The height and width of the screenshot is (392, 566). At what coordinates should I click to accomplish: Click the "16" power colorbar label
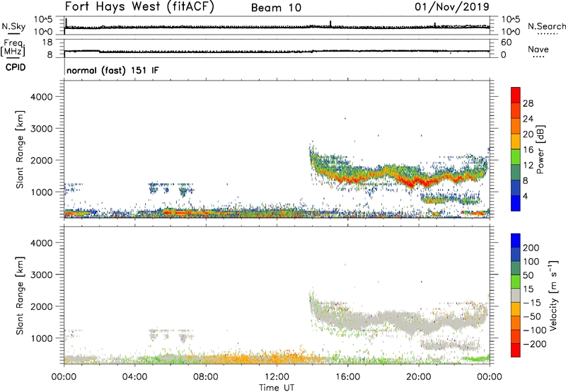tap(528, 149)
